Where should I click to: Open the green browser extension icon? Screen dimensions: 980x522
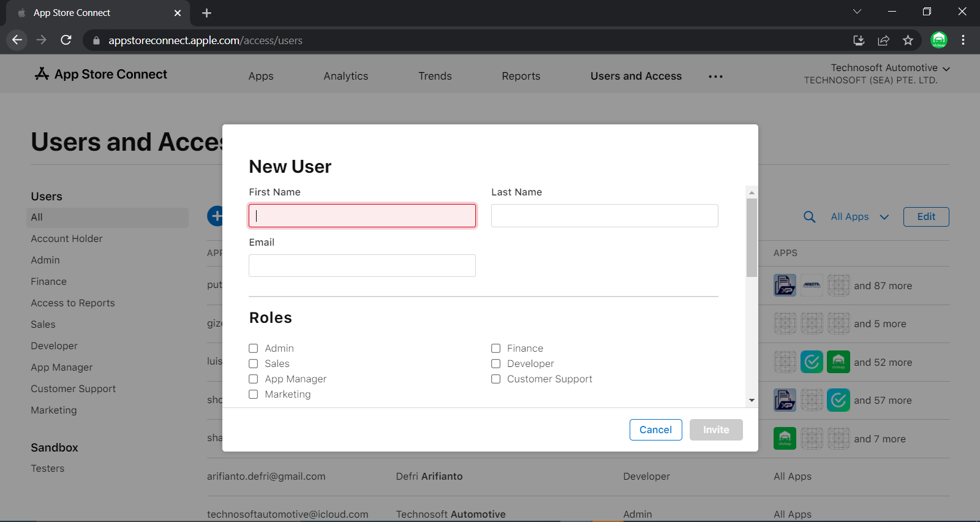click(938, 40)
